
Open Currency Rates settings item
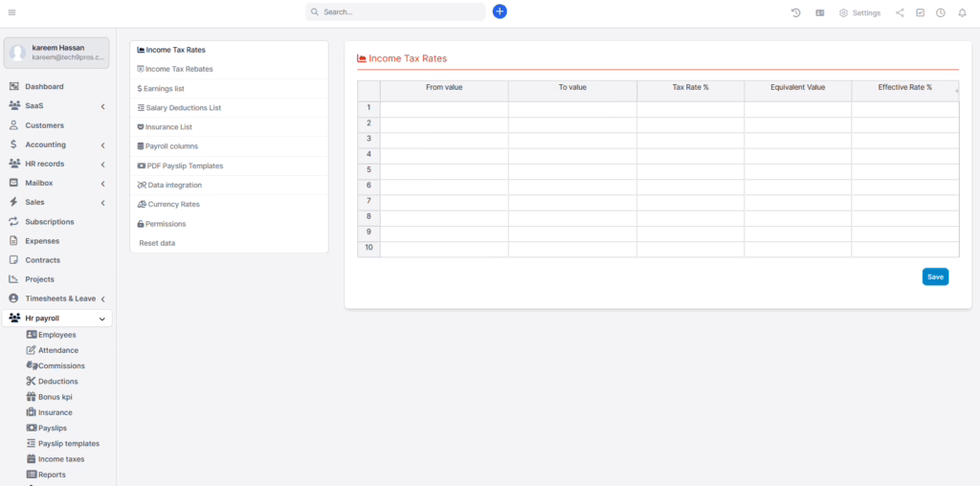[173, 205]
